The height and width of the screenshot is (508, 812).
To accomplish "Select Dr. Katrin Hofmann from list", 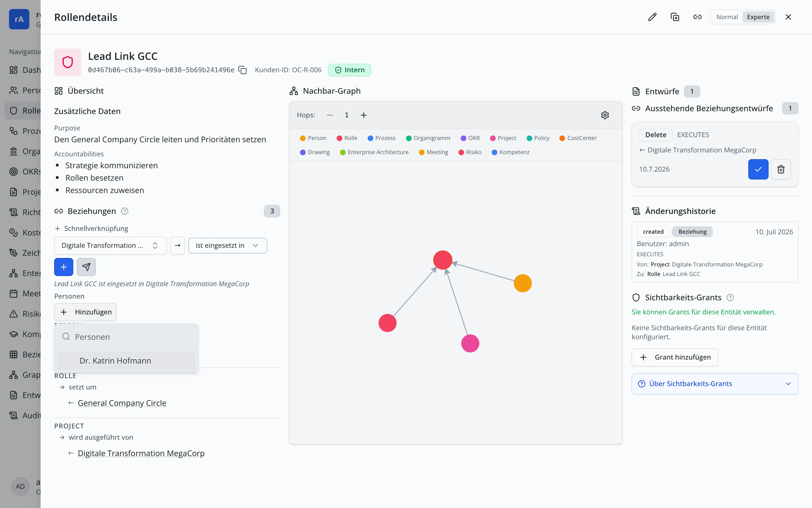I will [x=126, y=361].
